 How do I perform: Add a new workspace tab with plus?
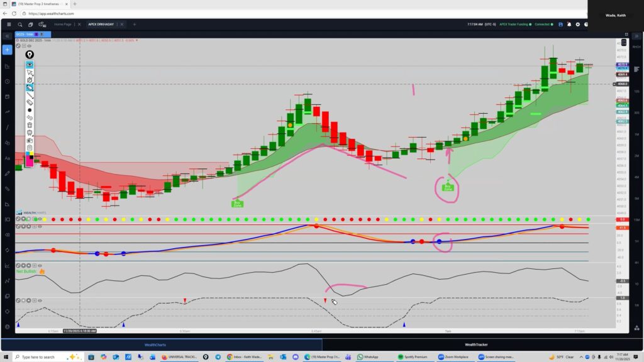point(134,25)
